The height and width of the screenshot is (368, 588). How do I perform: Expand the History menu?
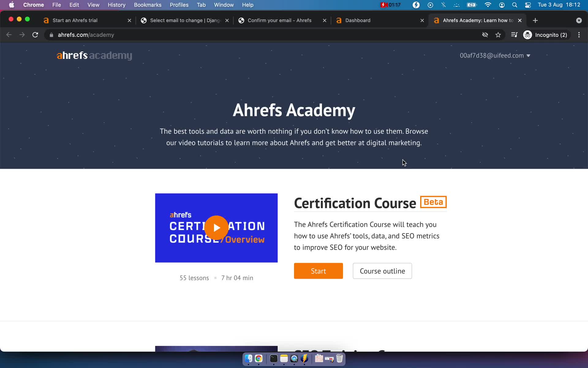[x=116, y=5]
